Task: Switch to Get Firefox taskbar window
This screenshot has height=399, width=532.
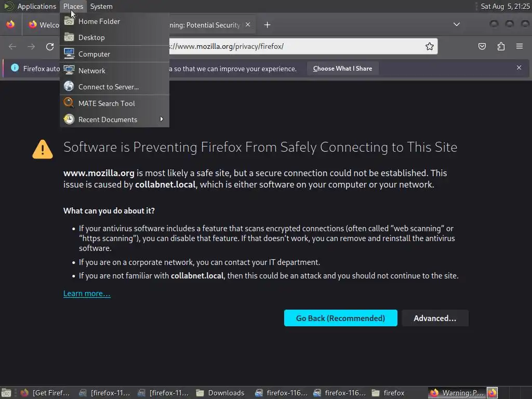Action: point(46,393)
